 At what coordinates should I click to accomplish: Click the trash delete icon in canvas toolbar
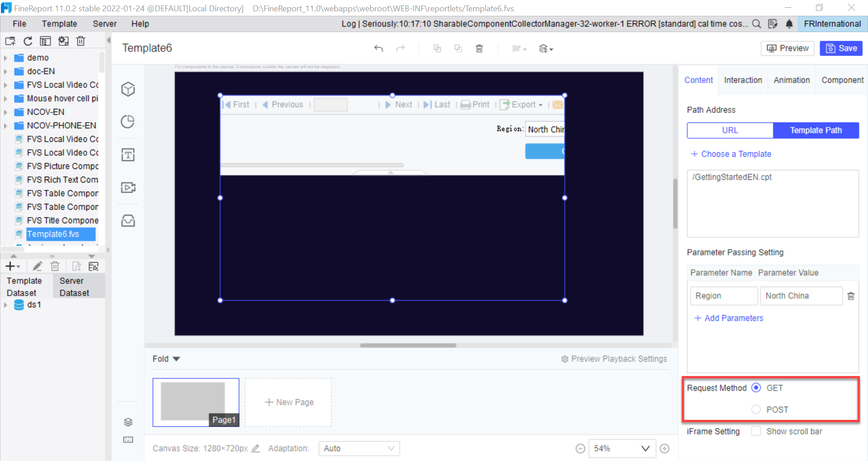pyautogui.click(x=480, y=48)
